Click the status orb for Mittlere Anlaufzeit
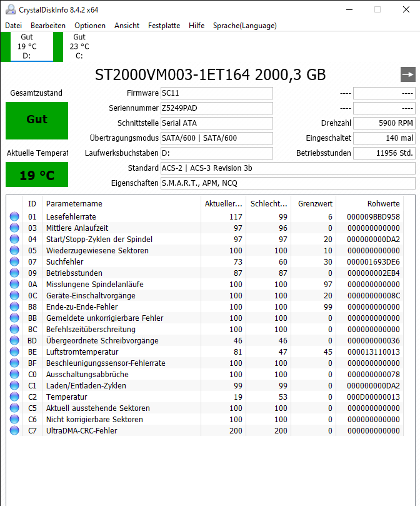This screenshot has height=506, width=420. tap(14, 228)
